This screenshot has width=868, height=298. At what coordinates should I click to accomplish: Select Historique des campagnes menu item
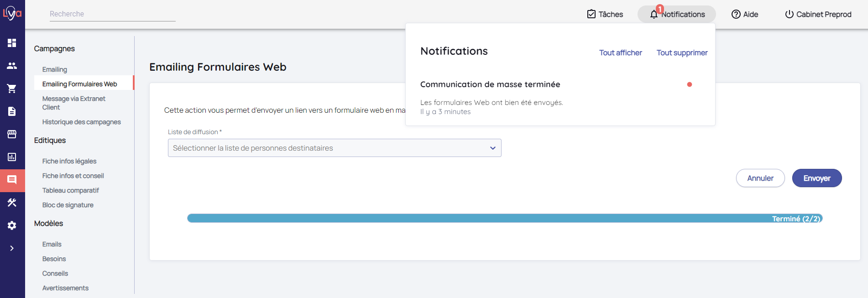tap(81, 122)
